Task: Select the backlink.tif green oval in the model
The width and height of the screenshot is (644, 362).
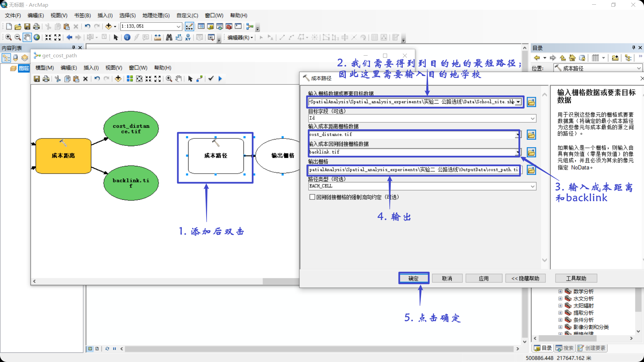Action: click(x=131, y=183)
